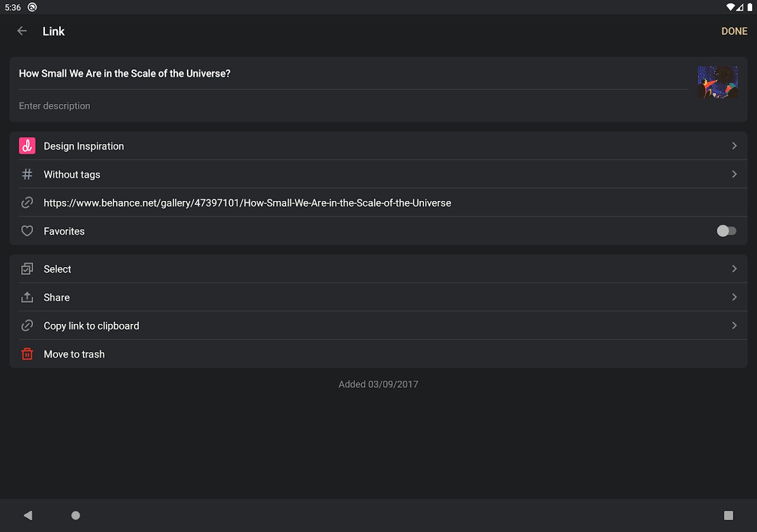Viewport: 757px width, 532px height.
Task: Toggle the Favorites switch on
Action: click(x=726, y=231)
